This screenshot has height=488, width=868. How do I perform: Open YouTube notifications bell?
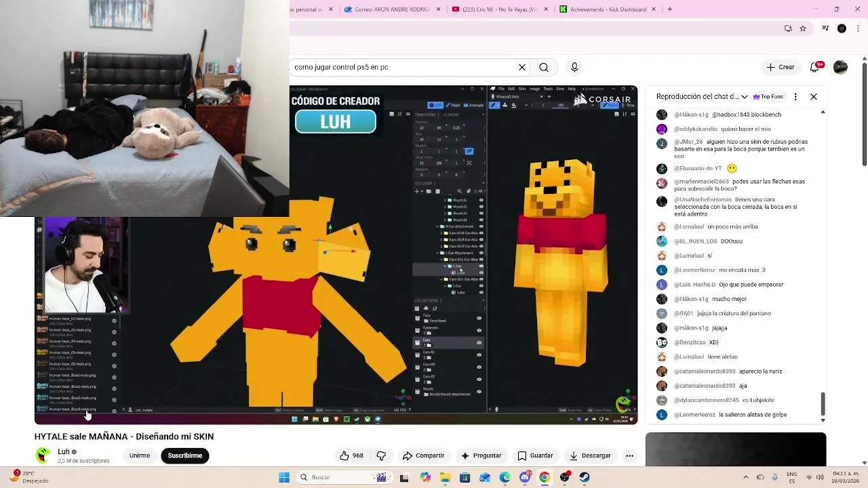click(815, 67)
